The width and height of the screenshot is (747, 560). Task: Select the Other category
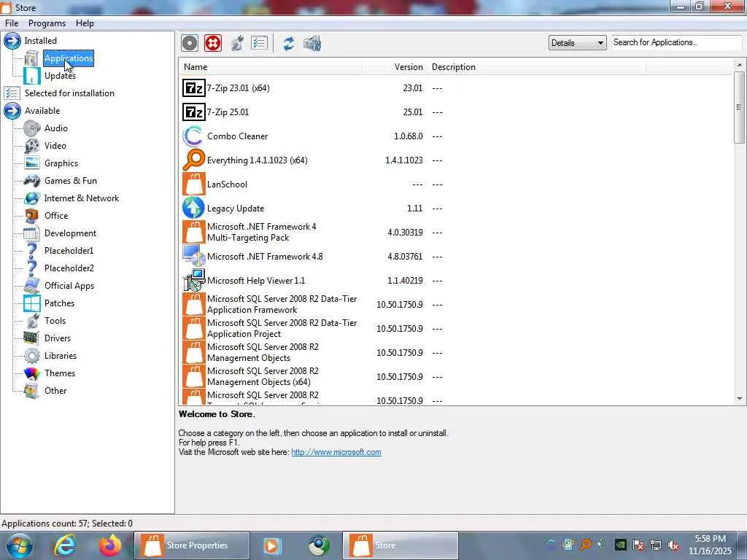55,391
